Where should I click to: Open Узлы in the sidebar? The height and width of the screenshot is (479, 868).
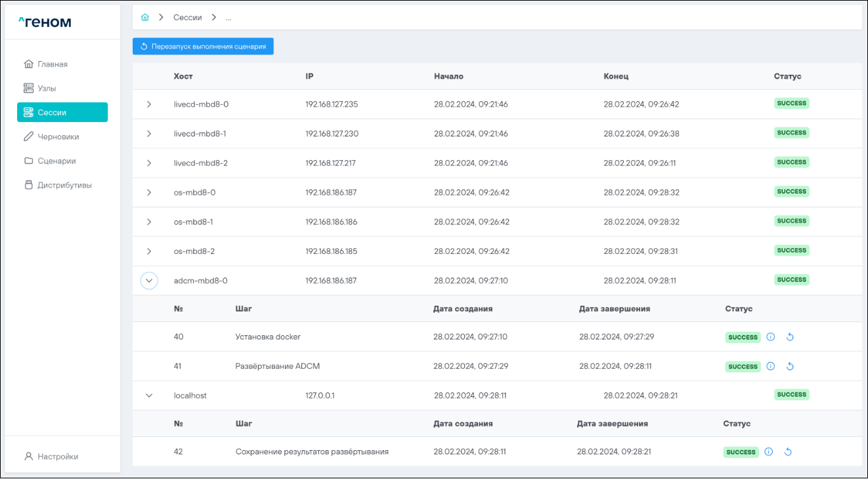pos(51,88)
